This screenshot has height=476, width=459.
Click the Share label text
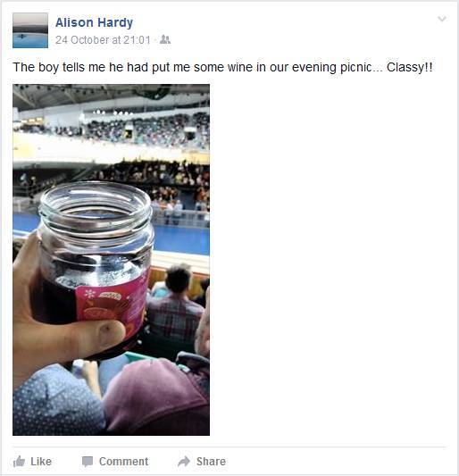click(x=211, y=462)
